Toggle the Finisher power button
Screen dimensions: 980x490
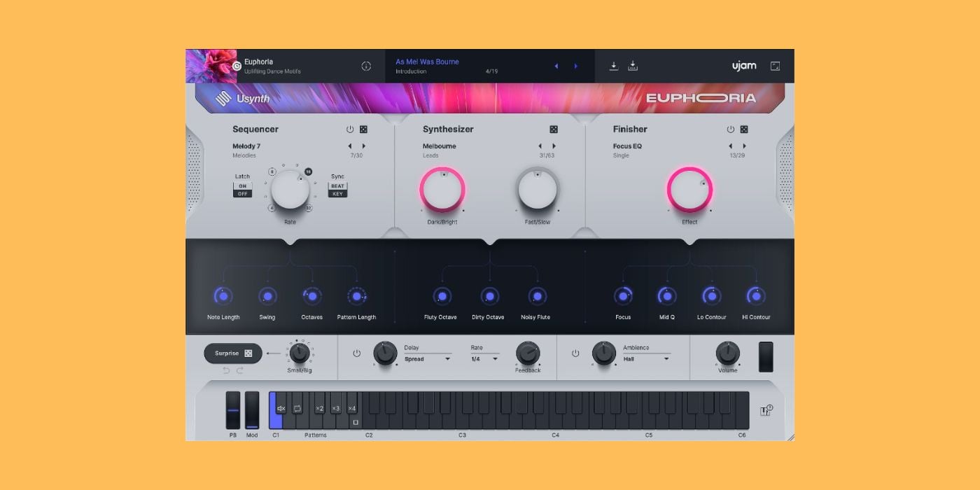(x=731, y=129)
